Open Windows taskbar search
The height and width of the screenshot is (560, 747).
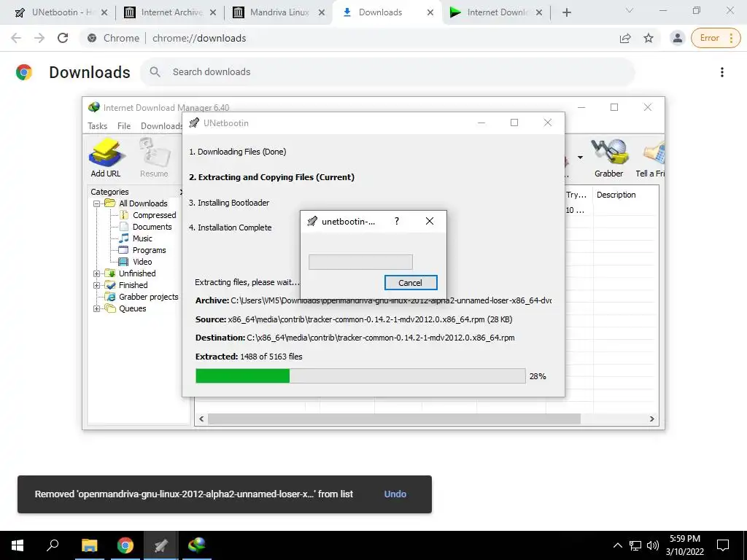point(53,545)
